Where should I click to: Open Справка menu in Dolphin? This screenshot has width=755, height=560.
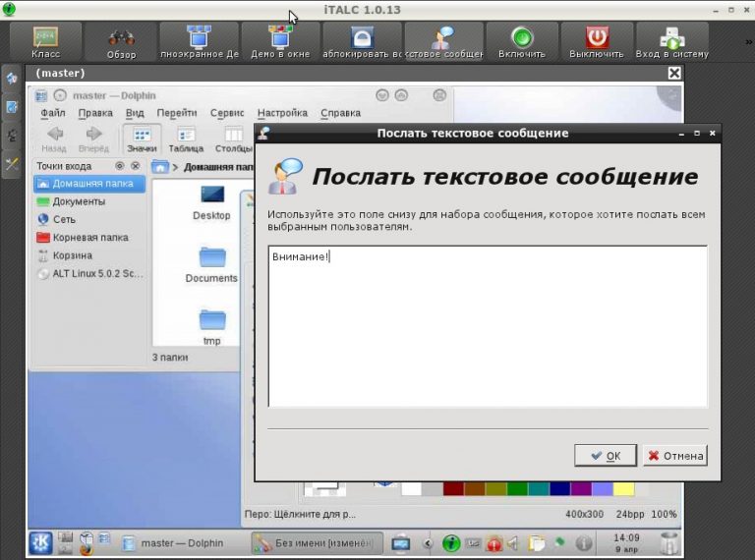[x=340, y=113]
